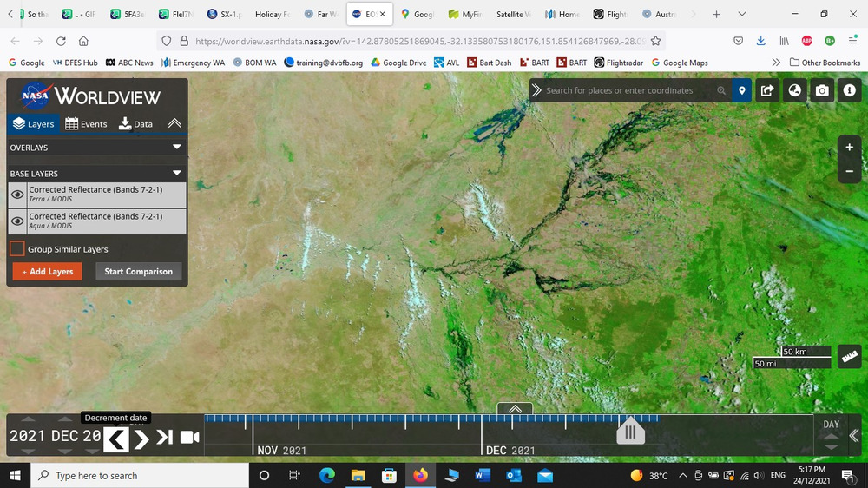The image size is (868, 488).
Task: Click the timeline date dragger handle
Action: point(630,432)
